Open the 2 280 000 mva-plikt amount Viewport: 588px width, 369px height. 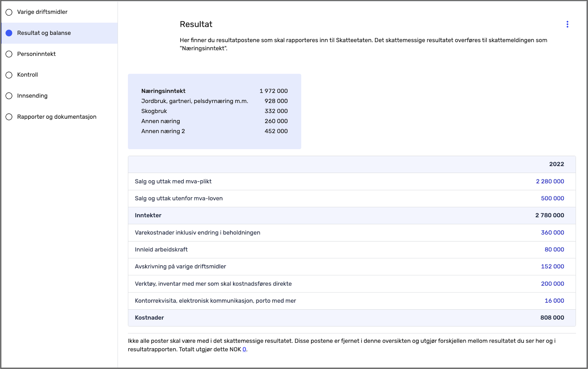point(550,181)
